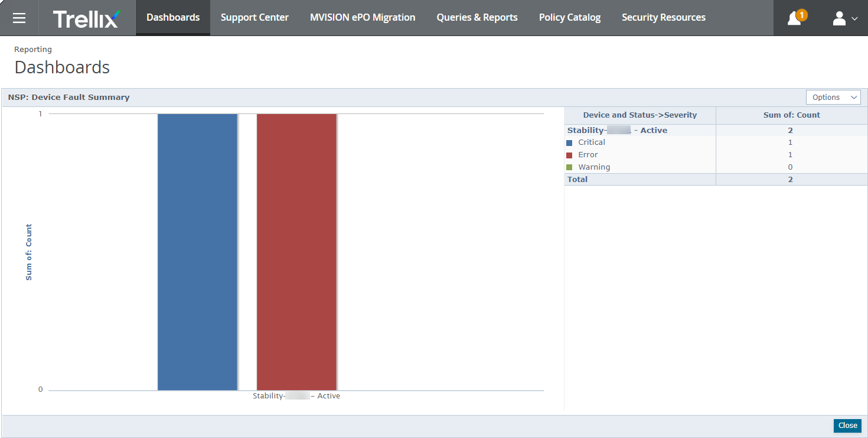Open the Security Resources tab
Viewport: 868px width, 438px height.
click(x=664, y=18)
